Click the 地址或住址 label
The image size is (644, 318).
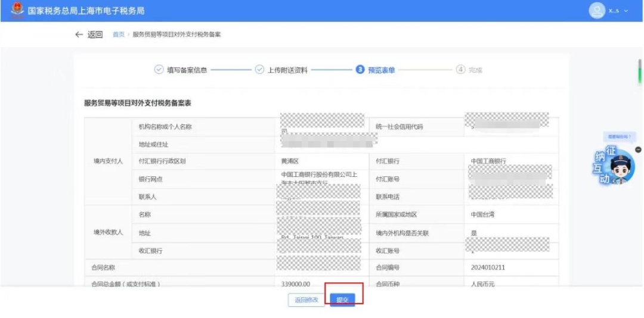pos(154,145)
